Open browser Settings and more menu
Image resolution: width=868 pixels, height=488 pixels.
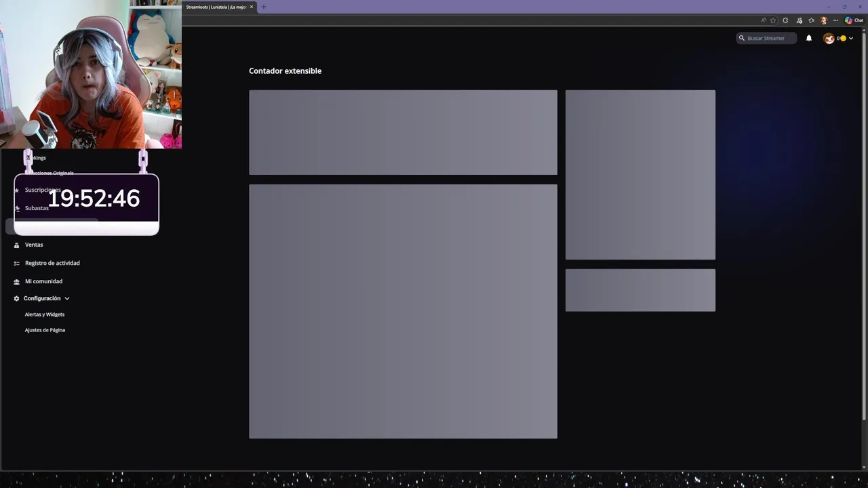835,20
